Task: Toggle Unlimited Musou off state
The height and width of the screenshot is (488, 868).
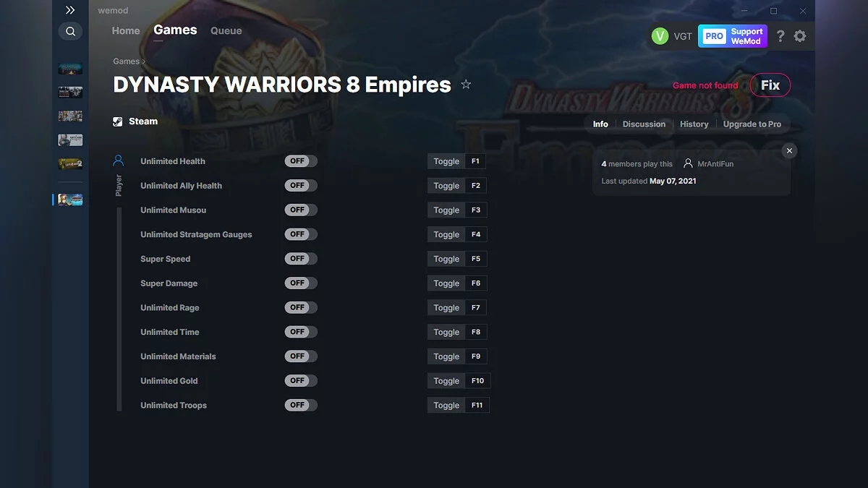Action: tap(301, 210)
